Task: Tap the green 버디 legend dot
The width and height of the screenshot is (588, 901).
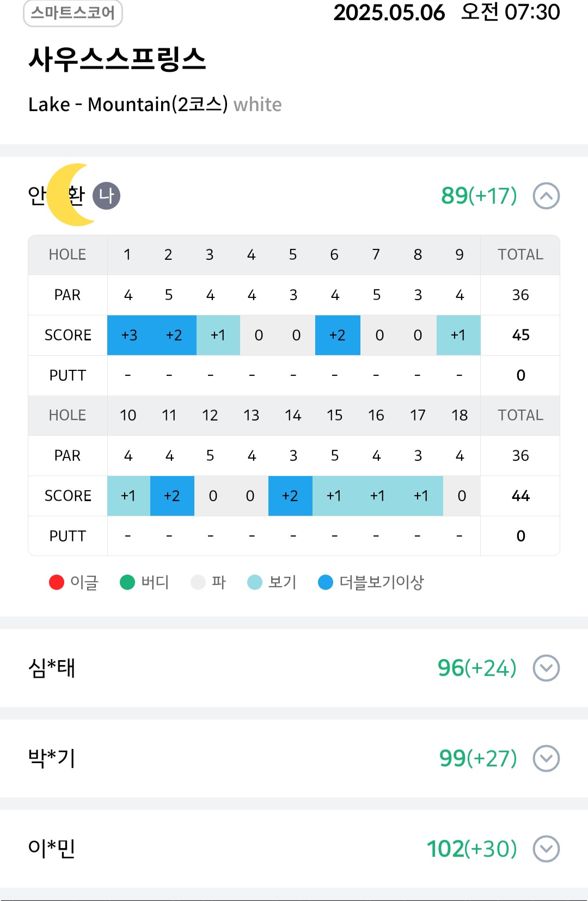Action: coord(127,582)
